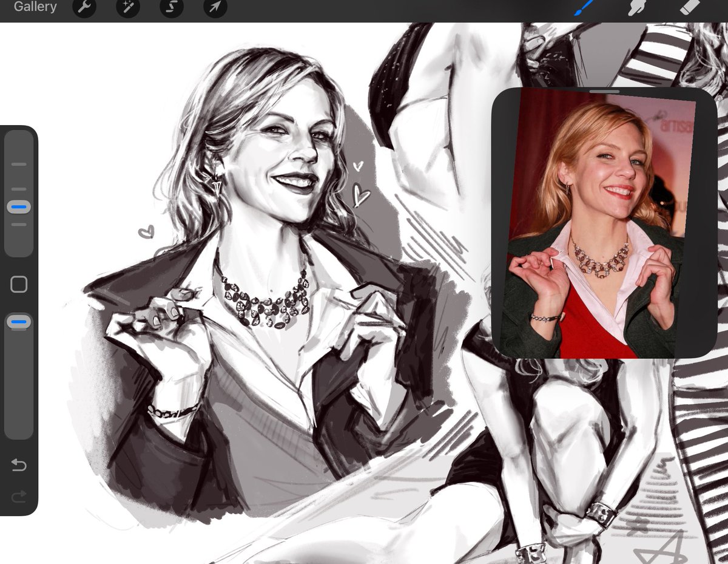Activate the Transform arrow tool

point(215,7)
